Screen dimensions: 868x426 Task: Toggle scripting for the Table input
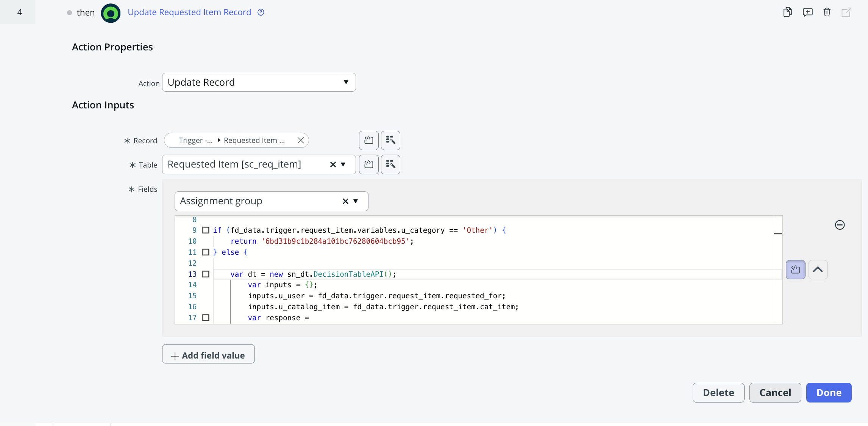click(x=368, y=164)
